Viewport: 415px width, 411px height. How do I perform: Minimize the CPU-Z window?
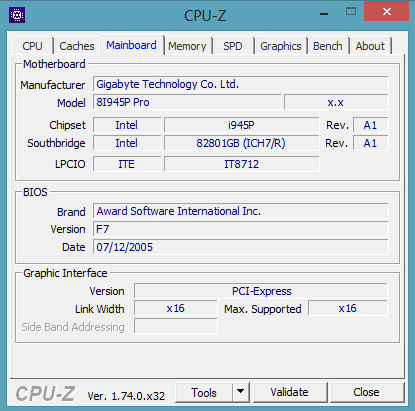click(324, 14)
